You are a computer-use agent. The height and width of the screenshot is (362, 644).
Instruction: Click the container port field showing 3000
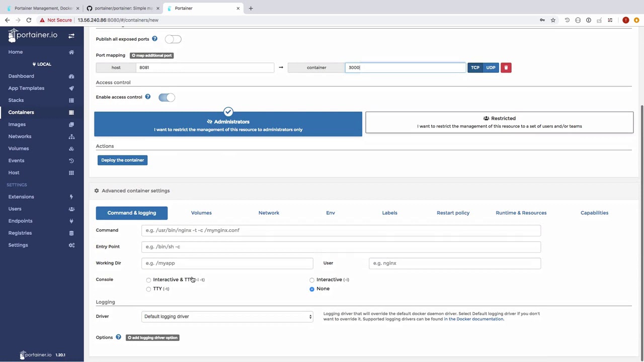(x=406, y=67)
